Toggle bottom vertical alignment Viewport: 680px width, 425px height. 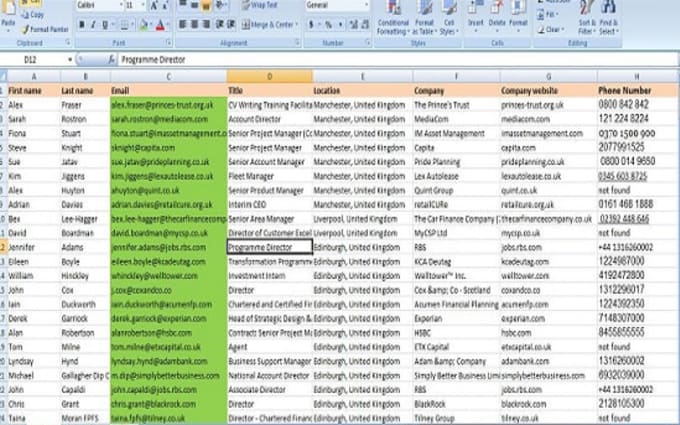pos(206,5)
